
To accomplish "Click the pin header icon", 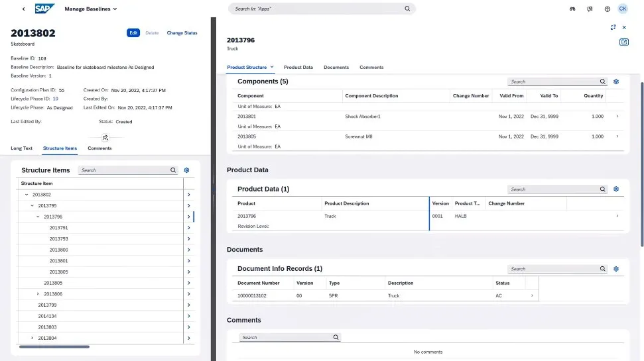I will 105,137.
